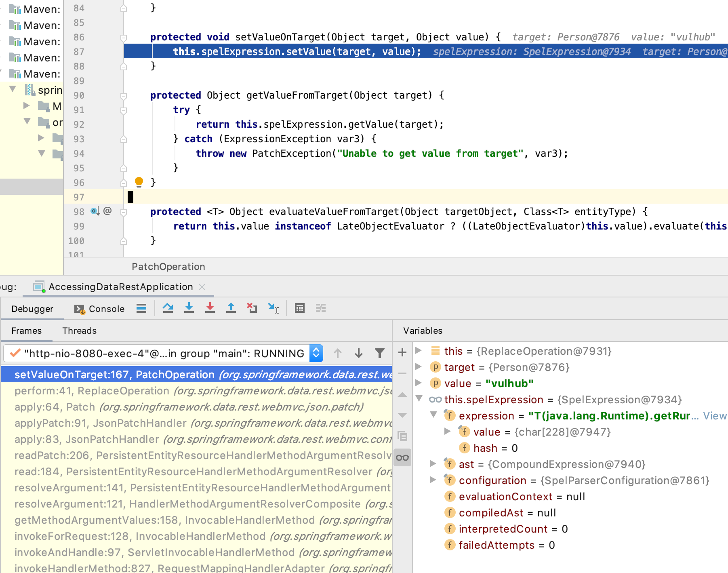Expand configuration SpelParserConfiguration node

433,480
